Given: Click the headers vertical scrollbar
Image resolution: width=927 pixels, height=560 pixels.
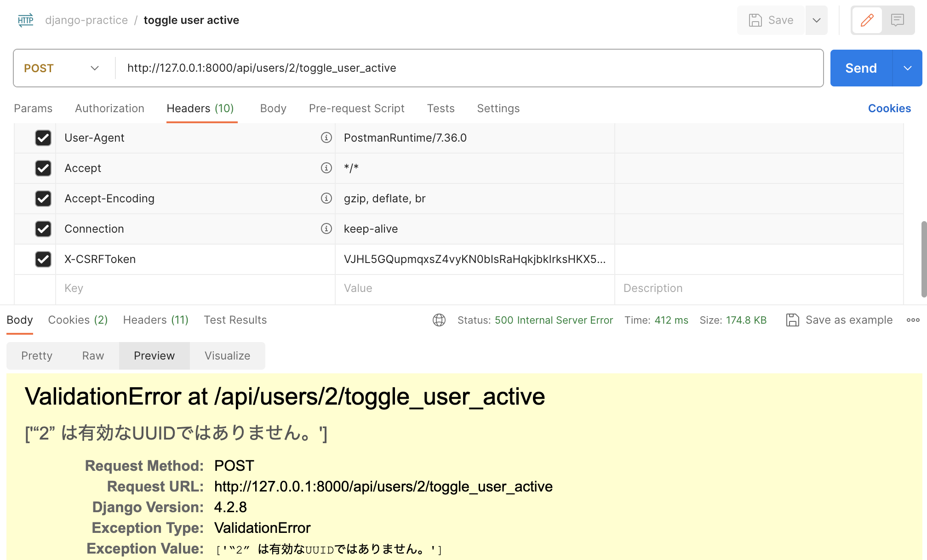Looking at the screenshot, I should 923,259.
